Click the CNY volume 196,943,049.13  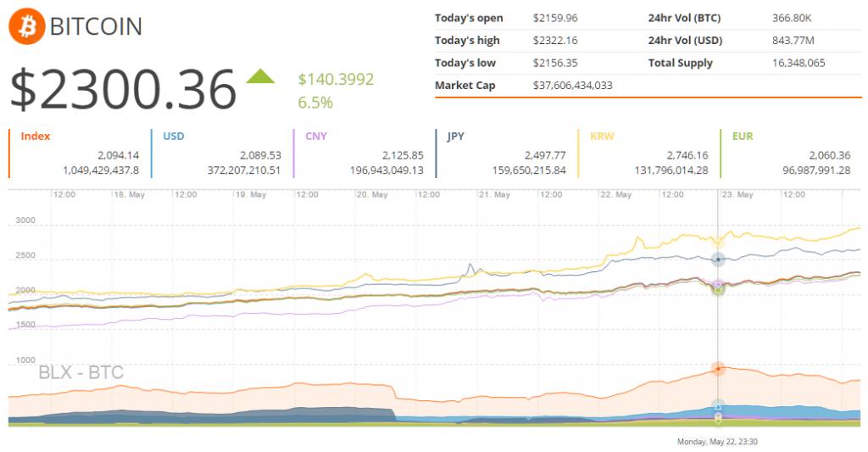click(387, 170)
